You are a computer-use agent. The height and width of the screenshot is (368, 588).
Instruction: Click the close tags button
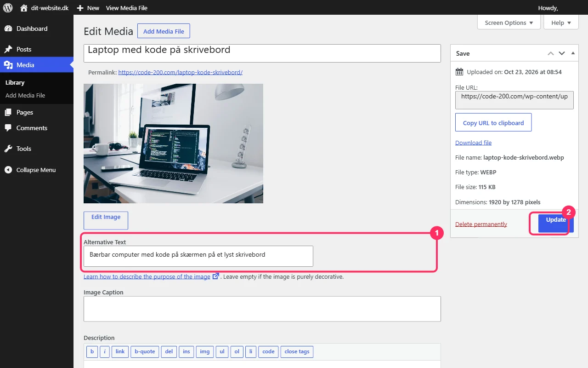click(x=297, y=352)
